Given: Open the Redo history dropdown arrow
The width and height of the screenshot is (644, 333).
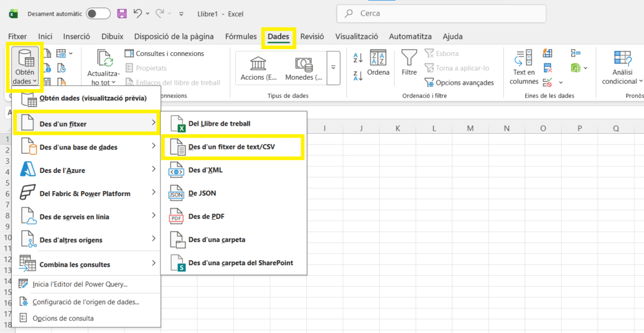Looking at the screenshot, I should (x=169, y=14).
